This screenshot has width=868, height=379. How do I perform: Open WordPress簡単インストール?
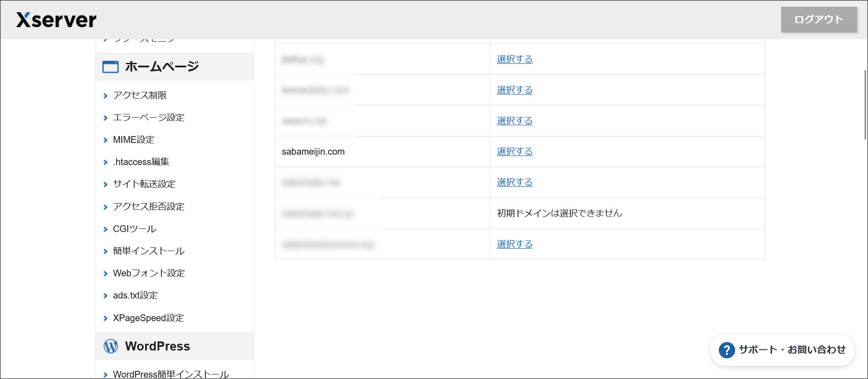click(x=170, y=374)
